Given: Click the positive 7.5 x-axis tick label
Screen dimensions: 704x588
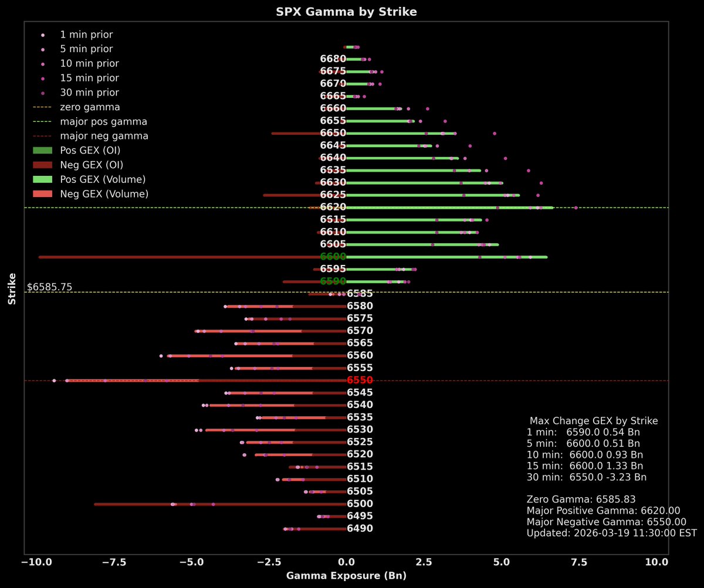Looking at the screenshot, I should (579, 562).
